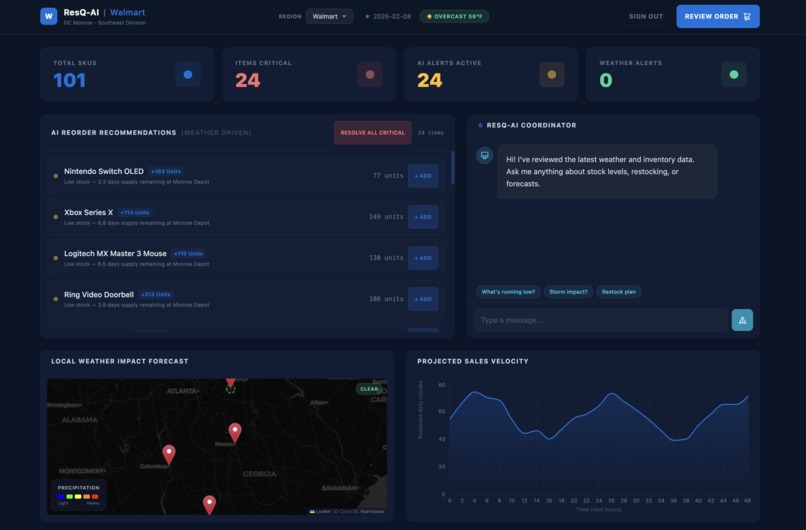Click the Items Critical red dot icon

click(370, 75)
